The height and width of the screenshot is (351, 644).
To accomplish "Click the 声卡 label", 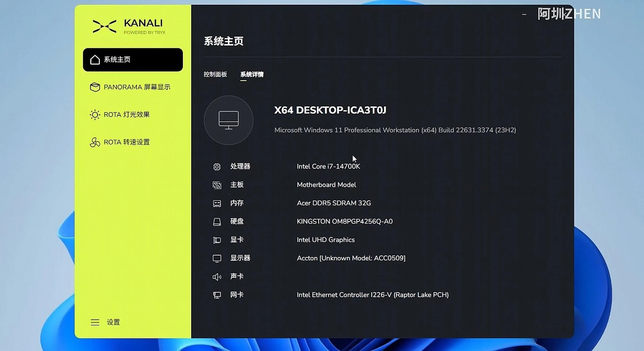I will pyautogui.click(x=237, y=276).
